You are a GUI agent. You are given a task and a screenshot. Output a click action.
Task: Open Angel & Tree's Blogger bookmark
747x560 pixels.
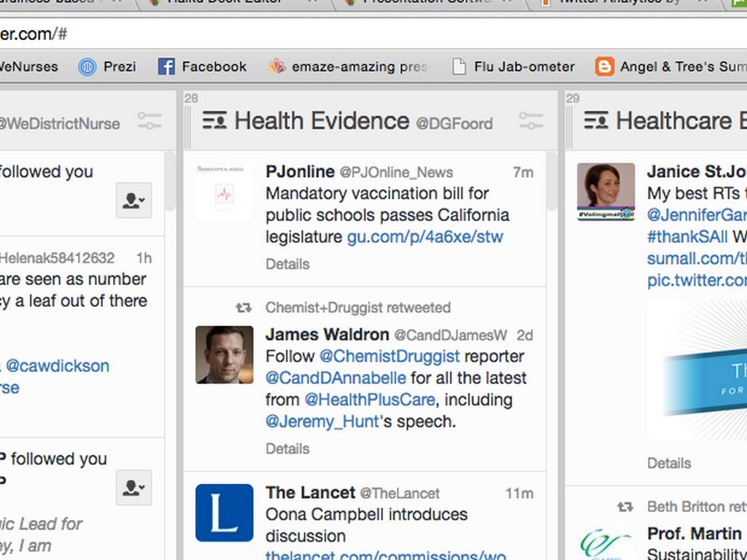pos(670,66)
